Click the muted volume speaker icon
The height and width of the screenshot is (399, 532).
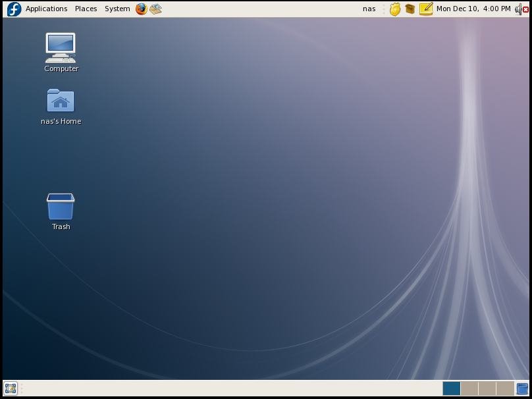point(521,9)
